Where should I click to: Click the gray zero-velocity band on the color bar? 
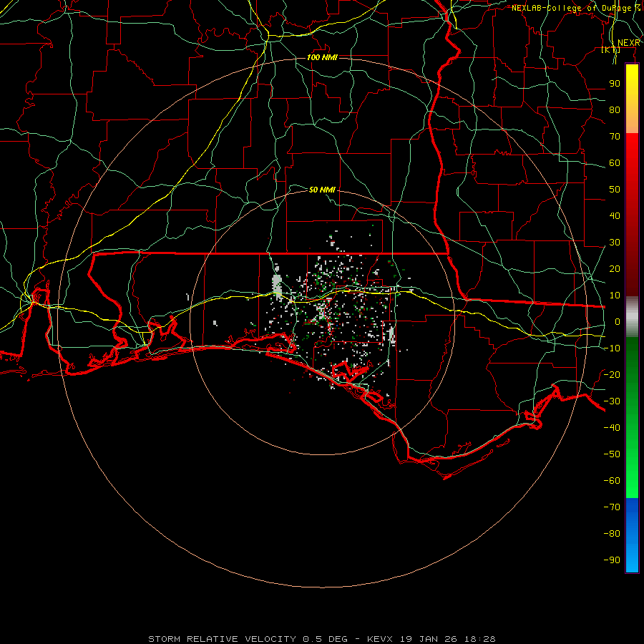(x=632, y=317)
